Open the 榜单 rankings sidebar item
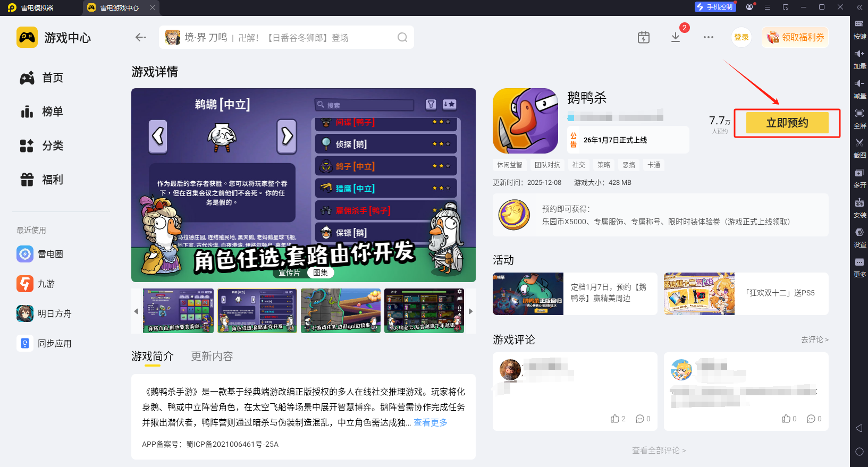Screen dimensions: 868x467 click(41, 112)
